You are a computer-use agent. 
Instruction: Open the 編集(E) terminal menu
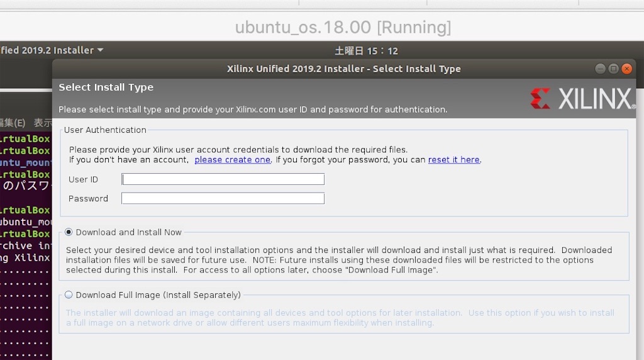coord(13,123)
